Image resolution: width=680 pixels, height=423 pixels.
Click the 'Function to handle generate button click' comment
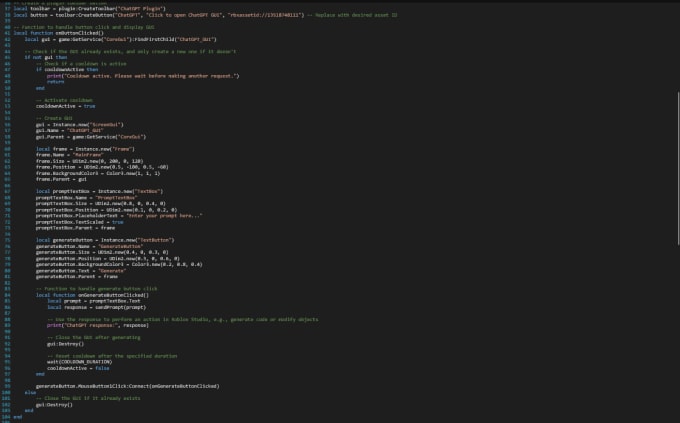97,289
